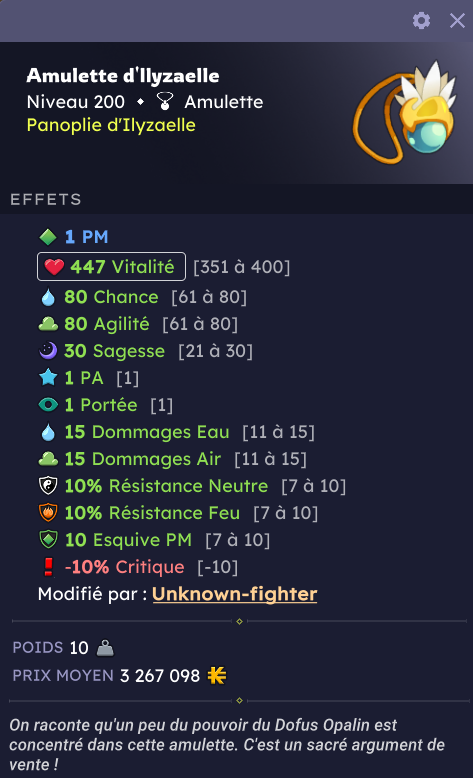
Task: Click the blue star PA icon
Action: [48, 378]
